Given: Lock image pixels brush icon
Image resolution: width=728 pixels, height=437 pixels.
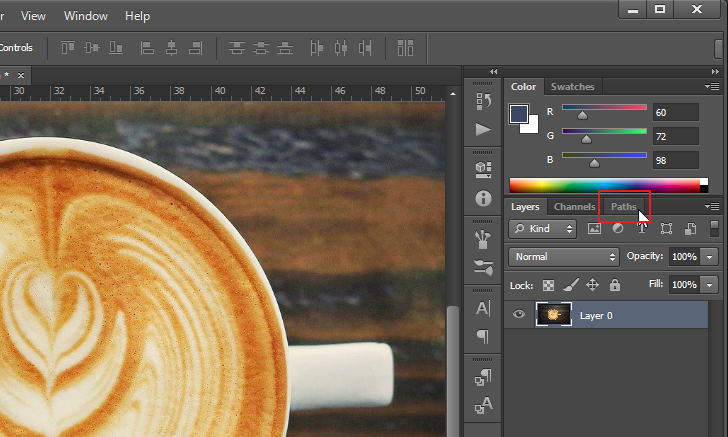Looking at the screenshot, I should click(x=571, y=285).
